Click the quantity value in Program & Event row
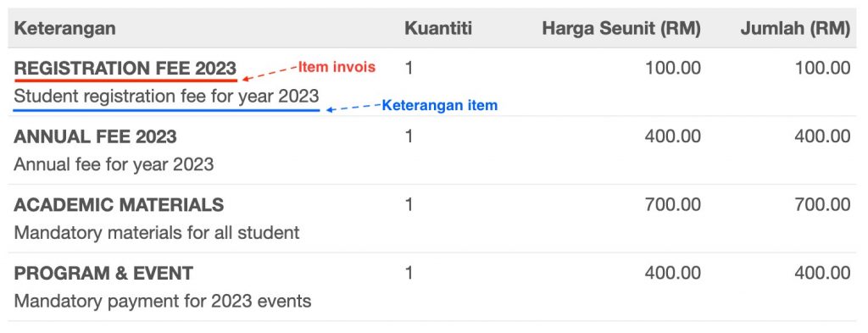The width and height of the screenshot is (868, 333). click(409, 273)
